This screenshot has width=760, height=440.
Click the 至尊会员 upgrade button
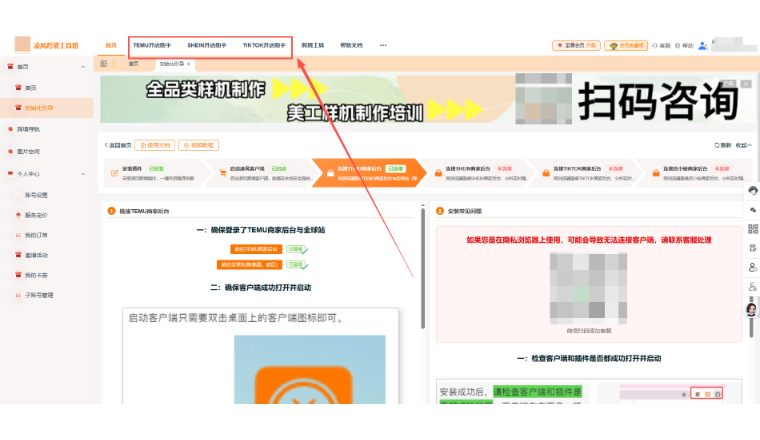coord(576,46)
